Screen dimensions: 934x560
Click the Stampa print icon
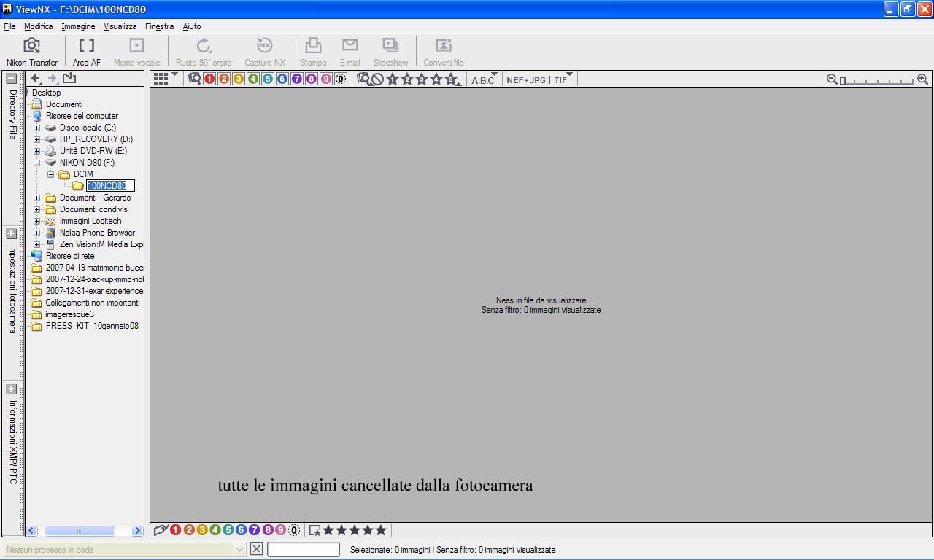tap(313, 52)
